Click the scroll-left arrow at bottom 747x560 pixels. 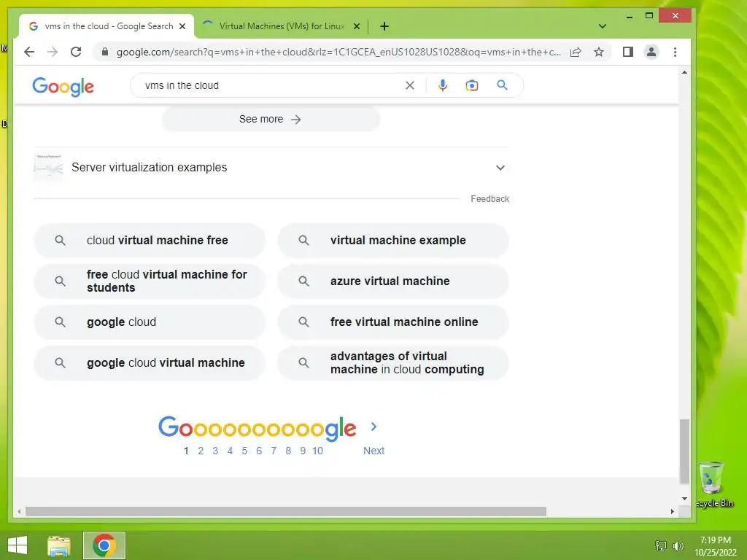click(19, 511)
